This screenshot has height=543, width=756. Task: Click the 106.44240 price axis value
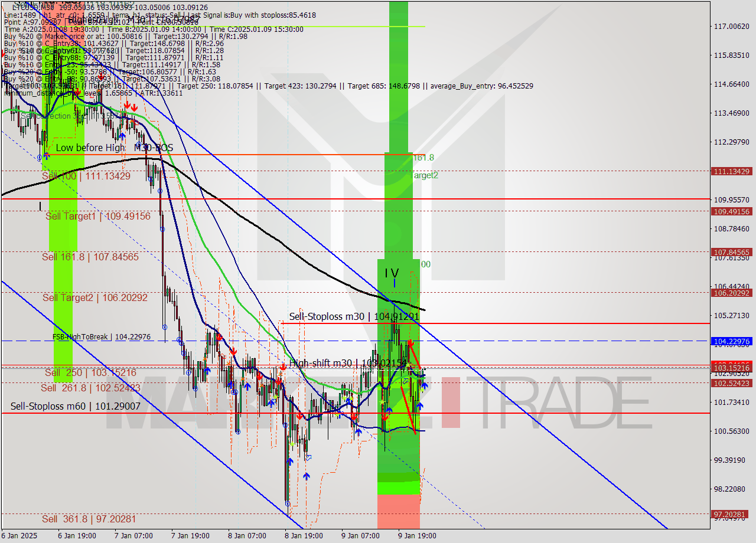pyautogui.click(x=732, y=286)
